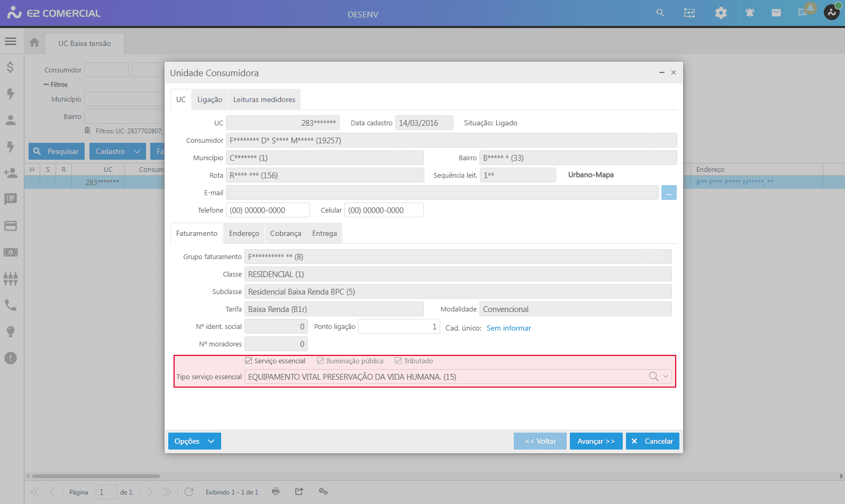Click the search magnifier in top bar

pyautogui.click(x=660, y=13)
